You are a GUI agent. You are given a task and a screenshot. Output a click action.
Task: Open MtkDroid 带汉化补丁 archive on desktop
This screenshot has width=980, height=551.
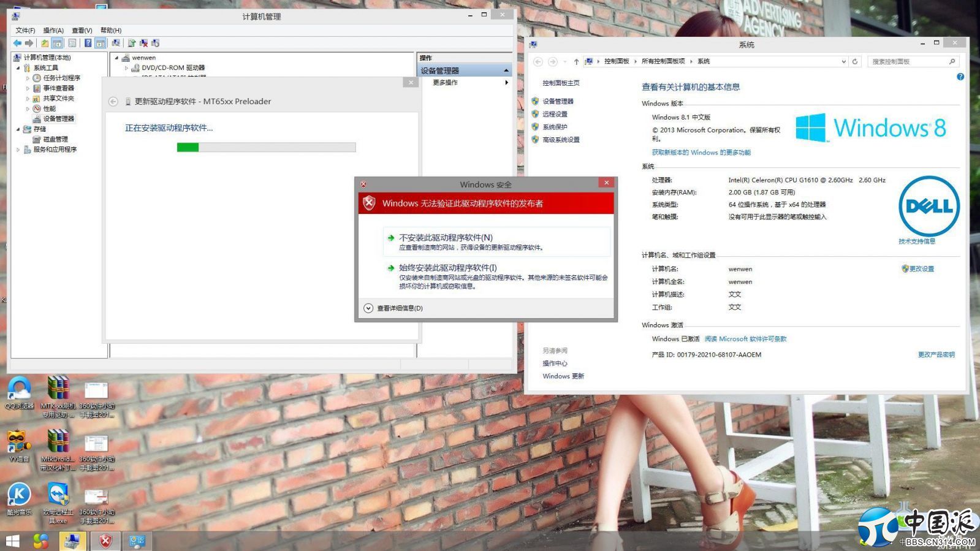pyautogui.click(x=58, y=450)
